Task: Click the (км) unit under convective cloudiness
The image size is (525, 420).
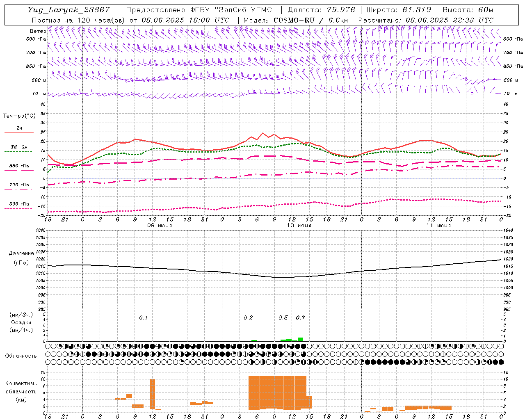Action: (x=21, y=399)
